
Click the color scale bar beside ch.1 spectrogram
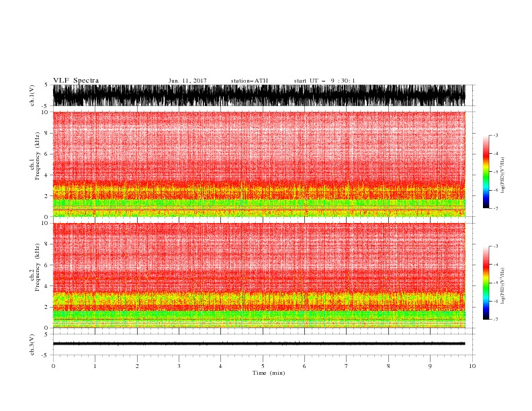point(486,172)
